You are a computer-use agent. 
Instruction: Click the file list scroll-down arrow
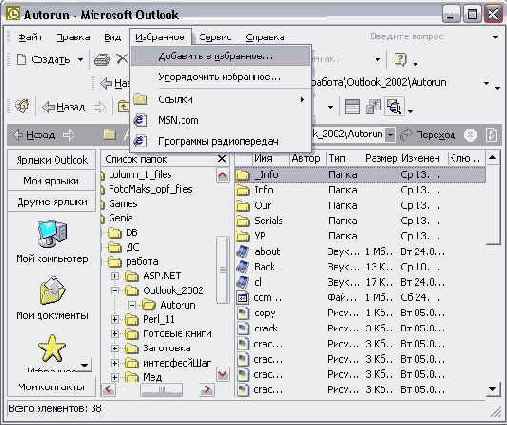pyautogui.click(x=492, y=389)
